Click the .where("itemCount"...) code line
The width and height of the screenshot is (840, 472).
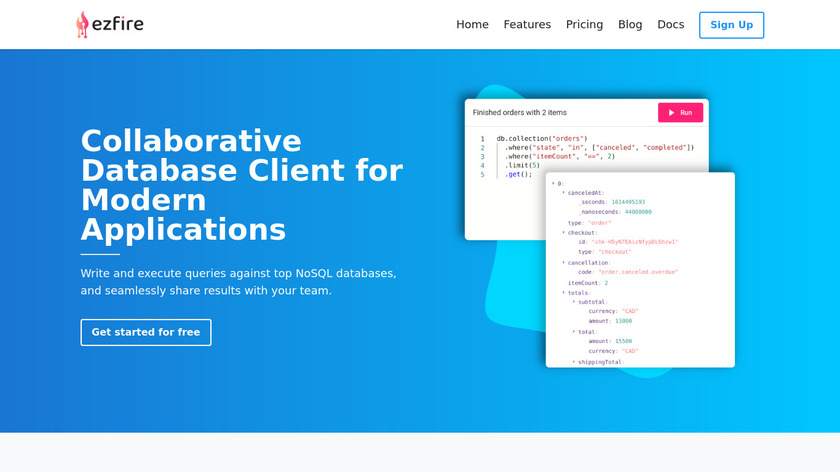click(x=559, y=156)
